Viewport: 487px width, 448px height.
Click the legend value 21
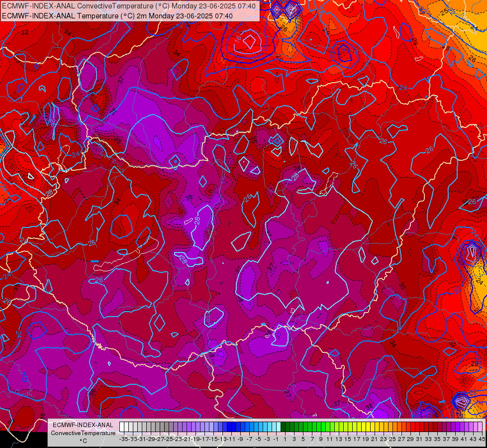click(375, 439)
